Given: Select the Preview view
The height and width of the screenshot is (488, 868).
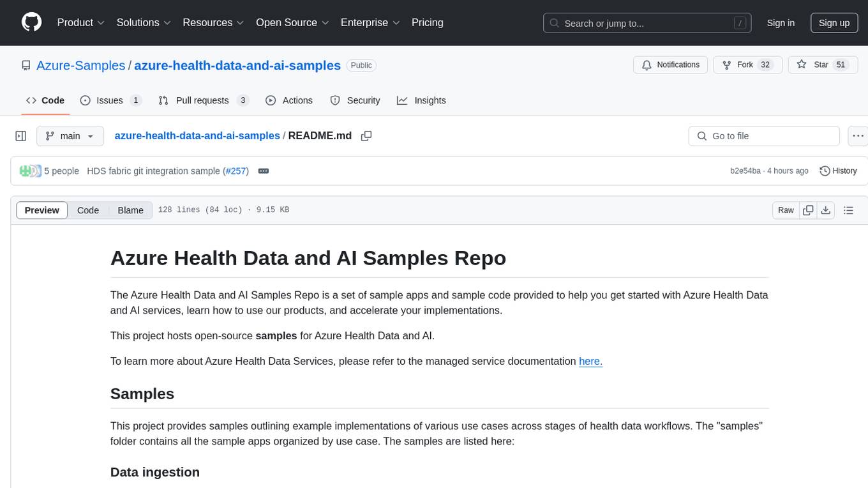Looking at the screenshot, I should 42,210.
